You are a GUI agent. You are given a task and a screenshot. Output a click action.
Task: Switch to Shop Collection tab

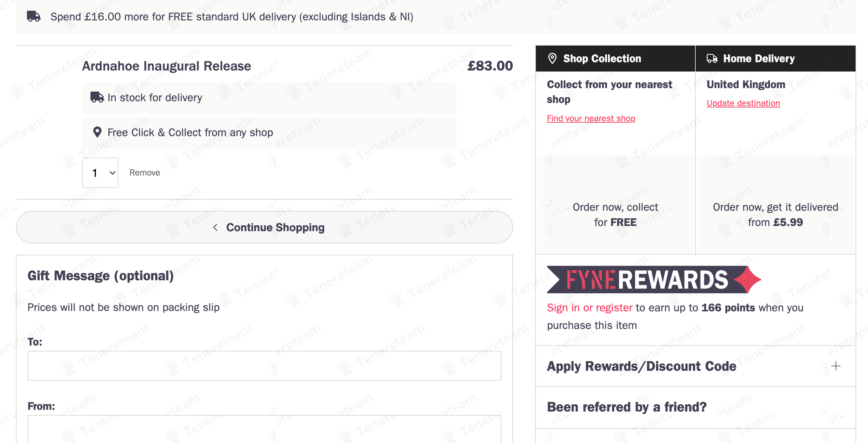coord(615,58)
